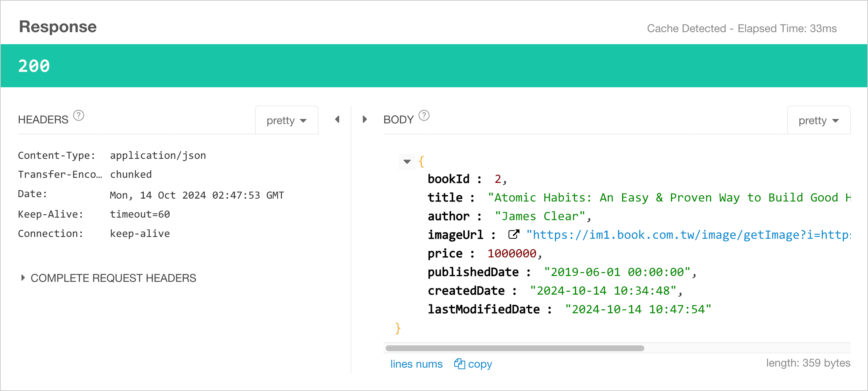This screenshot has height=391, width=868.
Task: Click the HEADERS section label
Action: point(43,120)
